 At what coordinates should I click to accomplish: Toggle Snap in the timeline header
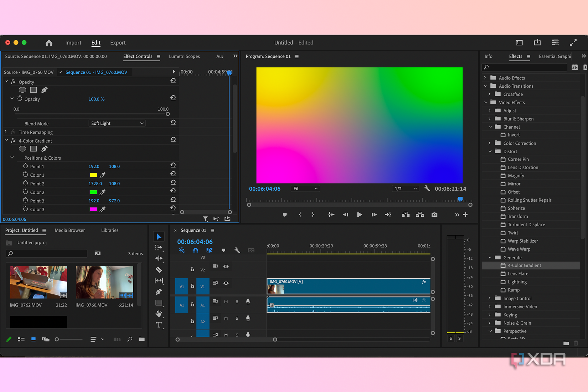[x=195, y=250]
